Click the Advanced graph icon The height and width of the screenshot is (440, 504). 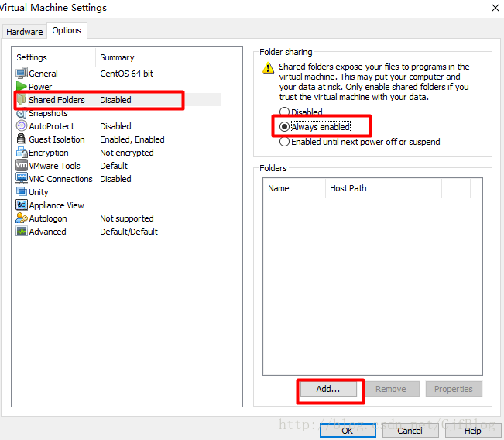pos(22,232)
